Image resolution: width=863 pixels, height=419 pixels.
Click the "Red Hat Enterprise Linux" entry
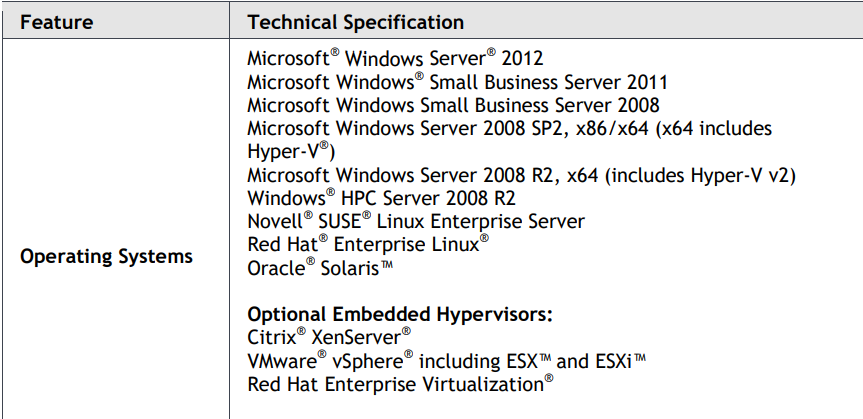pyautogui.click(x=368, y=244)
